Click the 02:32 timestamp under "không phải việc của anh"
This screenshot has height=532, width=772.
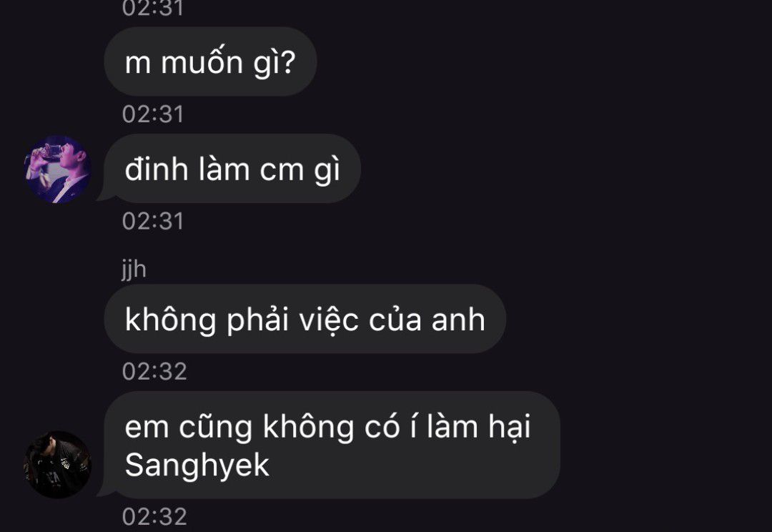pos(154,371)
